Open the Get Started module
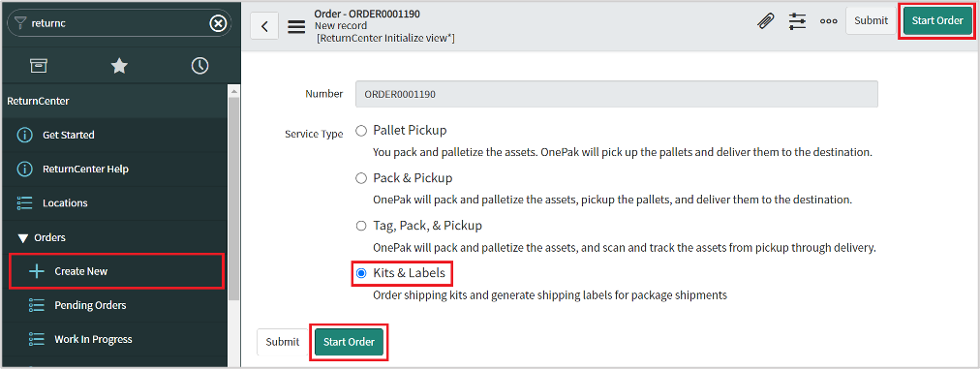The image size is (980, 370). pos(114,135)
